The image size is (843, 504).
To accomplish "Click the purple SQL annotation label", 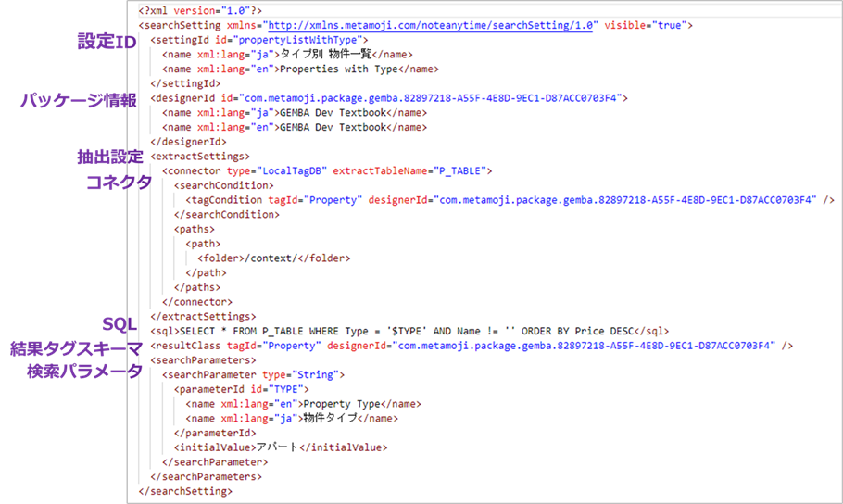I will pos(121,322).
